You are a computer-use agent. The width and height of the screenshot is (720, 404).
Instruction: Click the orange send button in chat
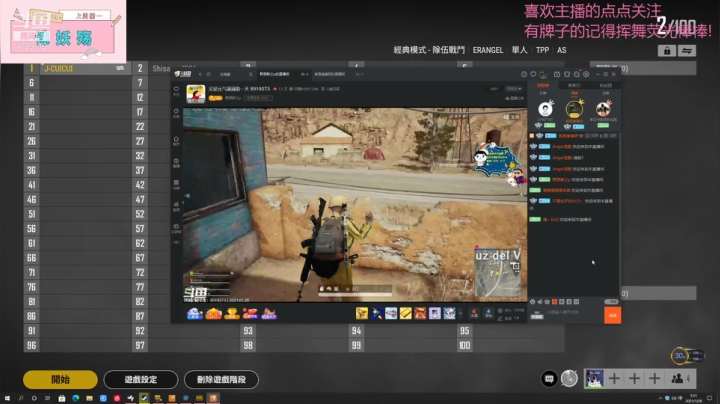coord(613,315)
